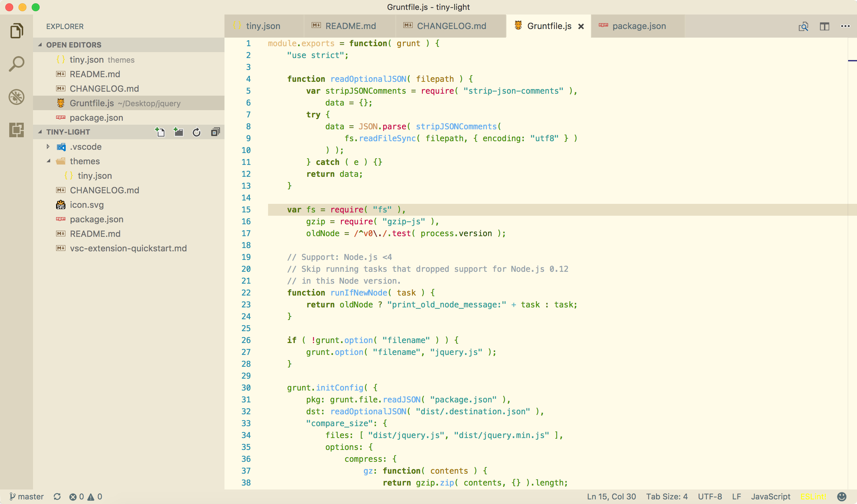The image size is (857, 504).
Task: Open tiny.json under themes folder
Action: pyautogui.click(x=128, y=176)
